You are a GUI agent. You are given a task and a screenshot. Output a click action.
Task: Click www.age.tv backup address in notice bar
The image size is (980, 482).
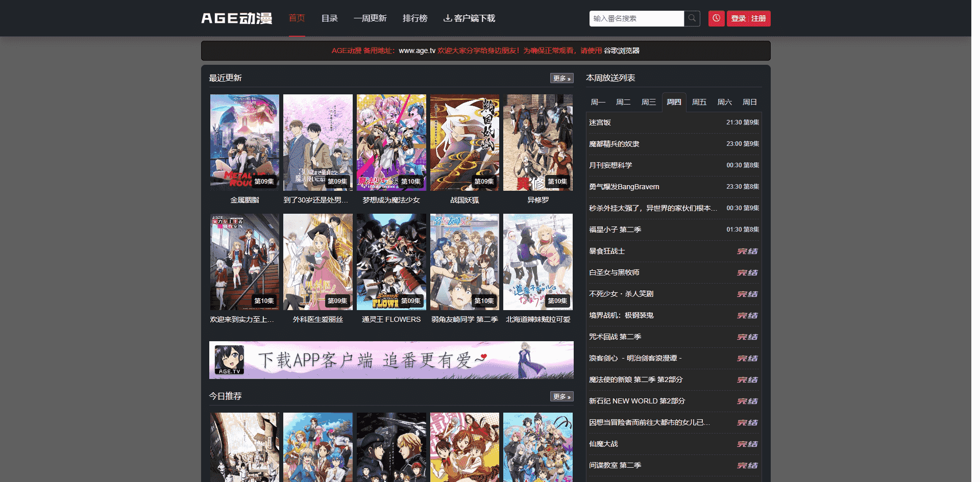(x=417, y=50)
